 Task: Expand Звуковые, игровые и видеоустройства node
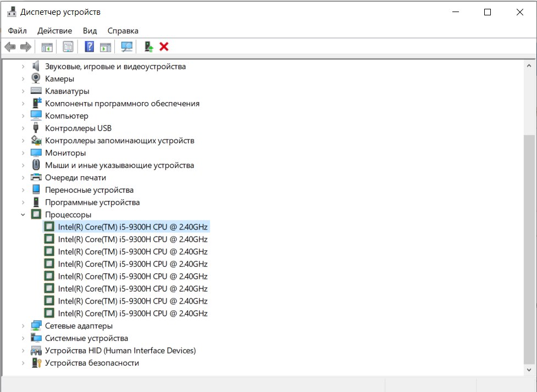pyautogui.click(x=23, y=66)
